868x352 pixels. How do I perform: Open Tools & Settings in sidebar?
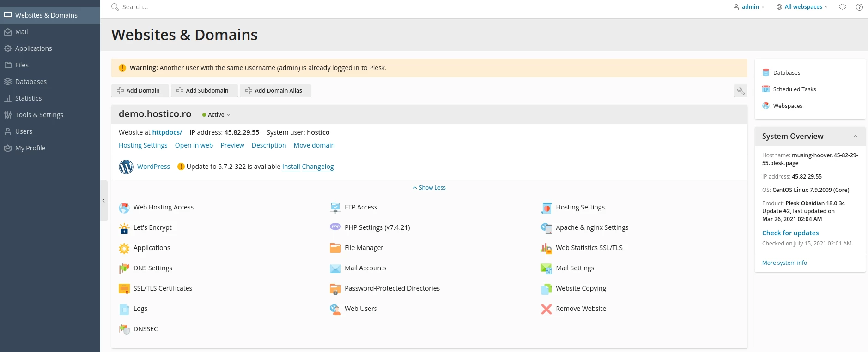pyautogui.click(x=39, y=115)
